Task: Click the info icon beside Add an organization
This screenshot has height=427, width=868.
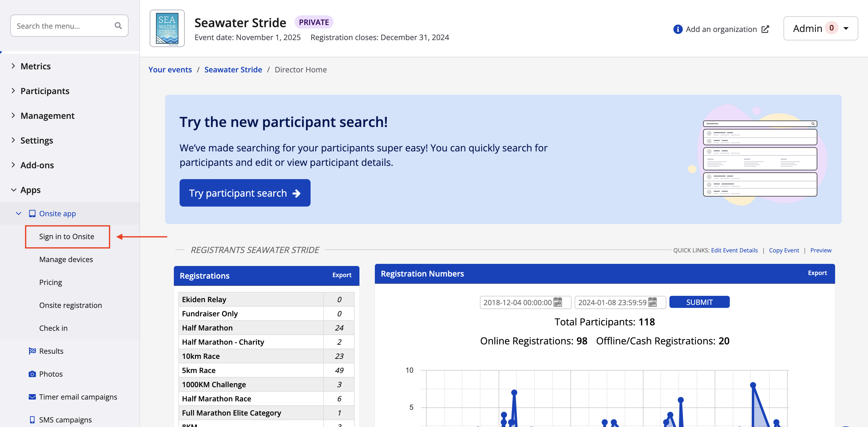Action: click(x=677, y=29)
